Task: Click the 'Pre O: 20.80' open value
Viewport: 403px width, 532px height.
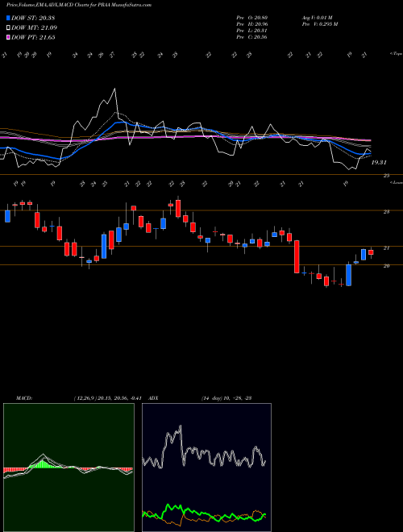Action: (x=251, y=18)
